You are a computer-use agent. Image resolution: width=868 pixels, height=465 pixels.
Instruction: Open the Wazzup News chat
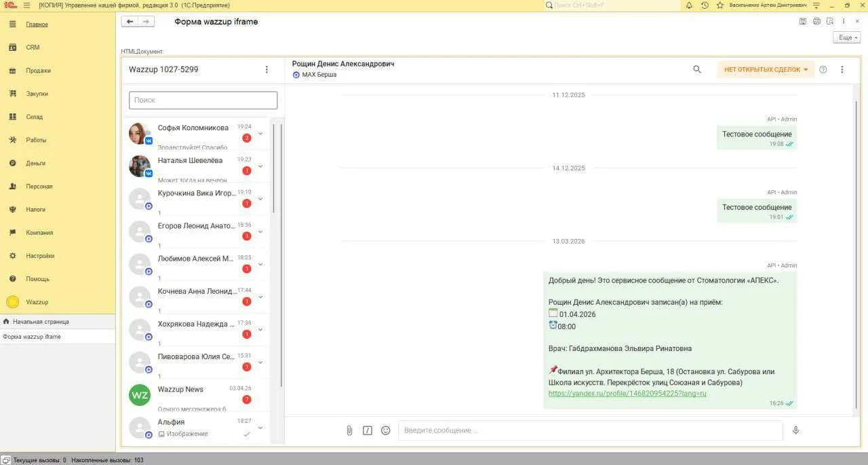pyautogui.click(x=197, y=395)
